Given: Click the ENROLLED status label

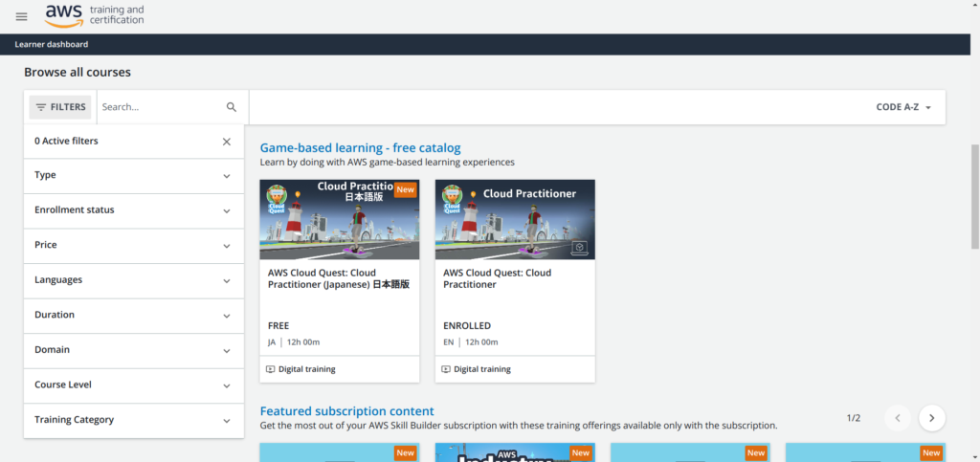Looking at the screenshot, I should pyautogui.click(x=467, y=326).
